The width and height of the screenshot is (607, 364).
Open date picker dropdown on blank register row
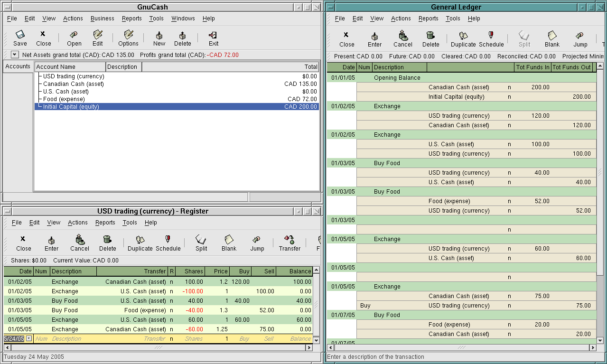[x=29, y=338]
